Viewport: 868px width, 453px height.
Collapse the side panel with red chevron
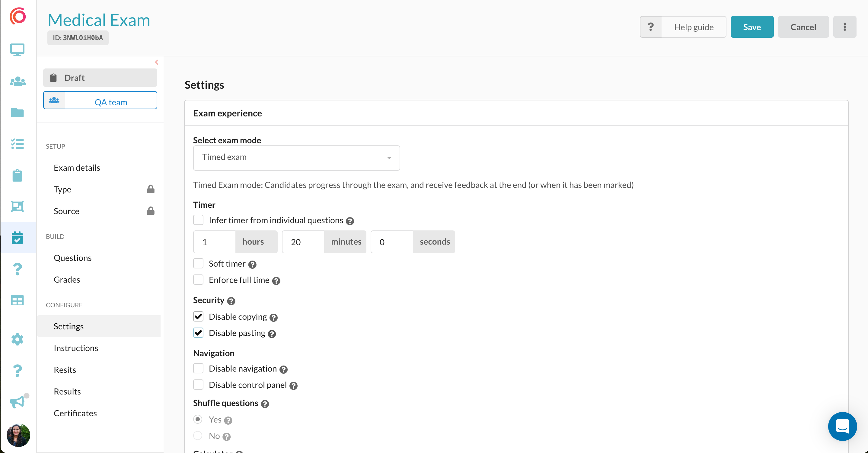[156, 62]
